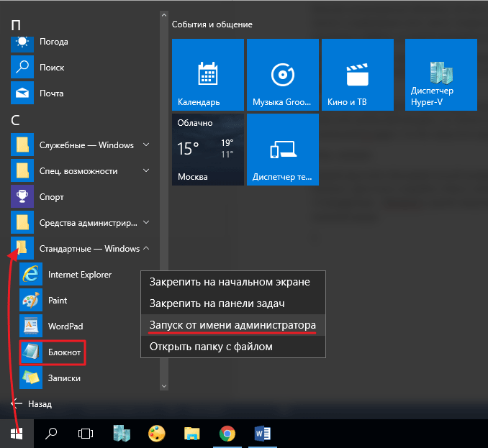This screenshot has width=488, height=448.
Task: Open Word from the taskbar
Action: [263, 434]
